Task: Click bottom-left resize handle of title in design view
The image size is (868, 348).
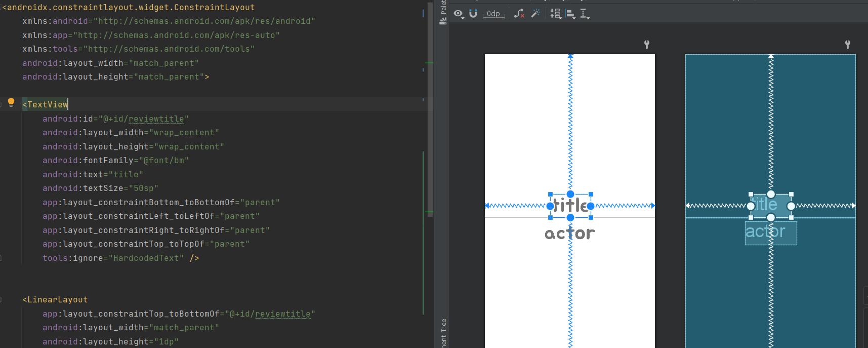Action: point(551,217)
